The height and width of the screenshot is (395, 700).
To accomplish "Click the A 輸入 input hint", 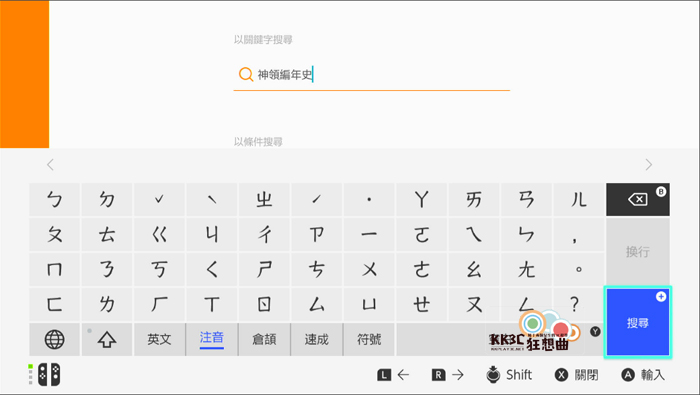I will point(643,375).
